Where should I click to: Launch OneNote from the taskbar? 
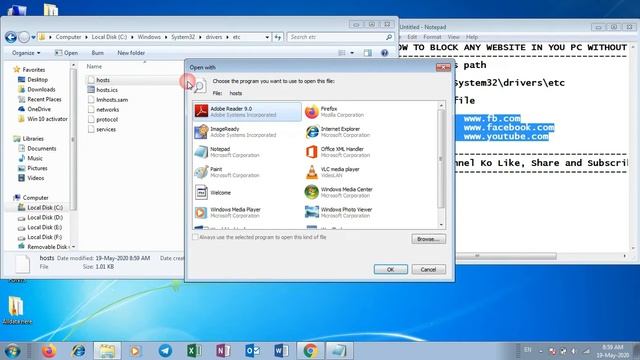tap(223, 351)
